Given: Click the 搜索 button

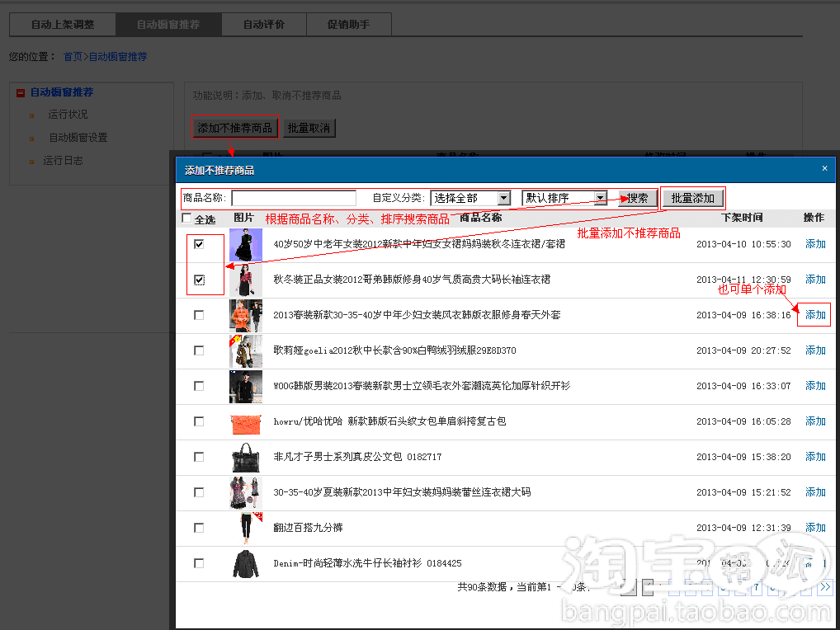Looking at the screenshot, I should pos(638,199).
